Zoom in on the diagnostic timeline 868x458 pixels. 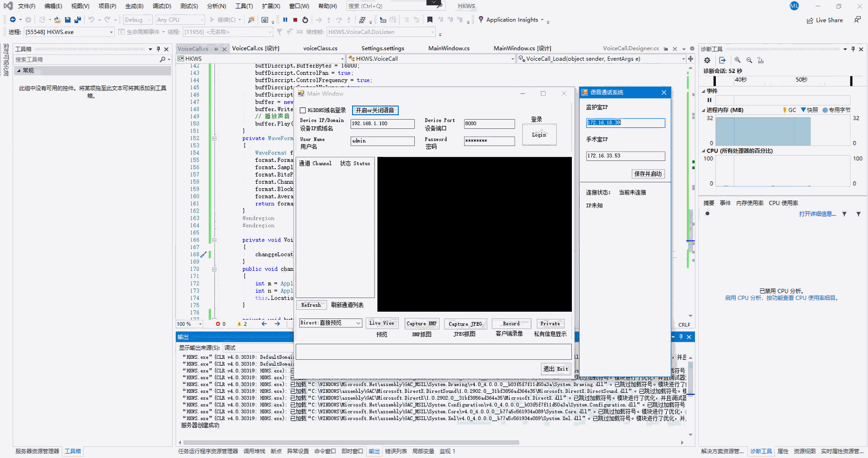[738, 60]
